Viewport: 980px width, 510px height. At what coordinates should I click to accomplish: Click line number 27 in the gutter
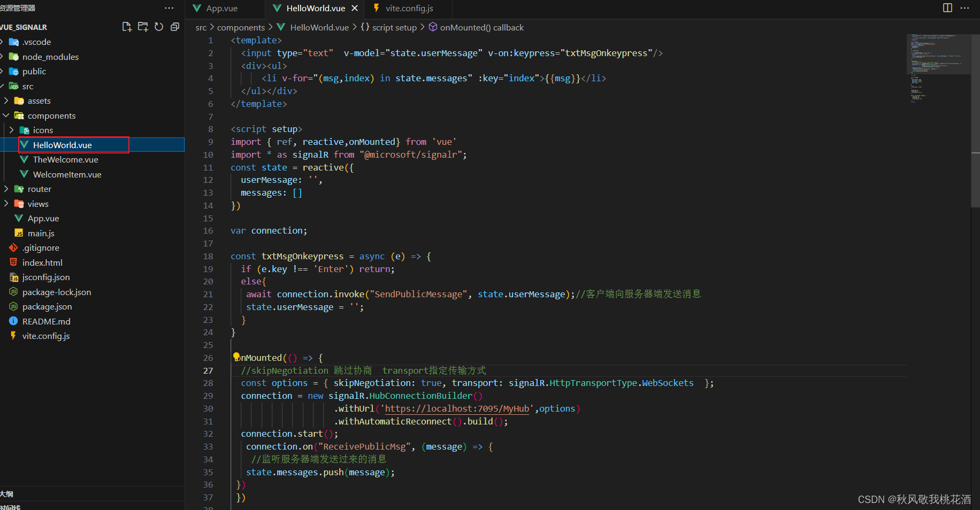click(x=208, y=370)
